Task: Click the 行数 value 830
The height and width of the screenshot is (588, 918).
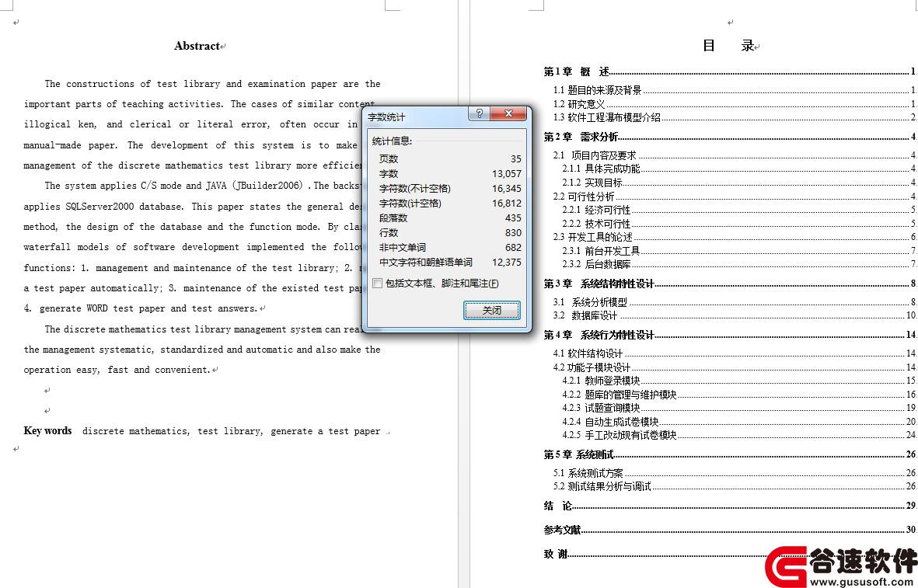Action: (x=513, y=233)
